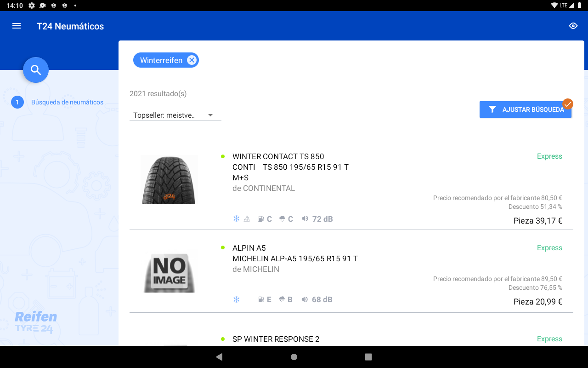Click noise speaker icon showing 72 dB

click(305, 219)
